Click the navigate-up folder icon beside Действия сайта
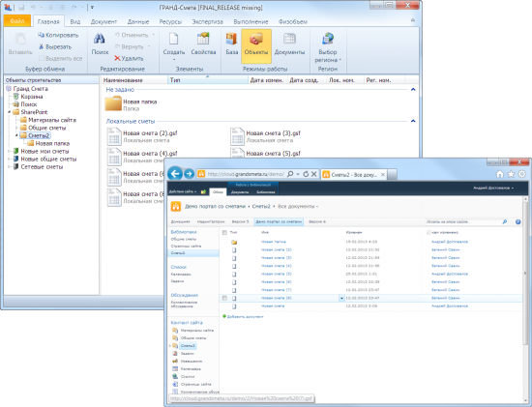The width and height of the screenshot is (532, 407). (x=203, y=191)
